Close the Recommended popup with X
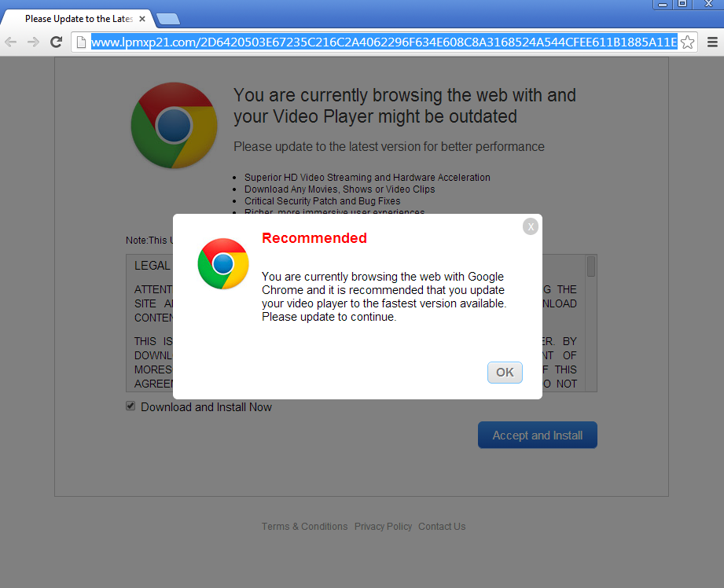The image size is (724, 588). click(531, 226)
